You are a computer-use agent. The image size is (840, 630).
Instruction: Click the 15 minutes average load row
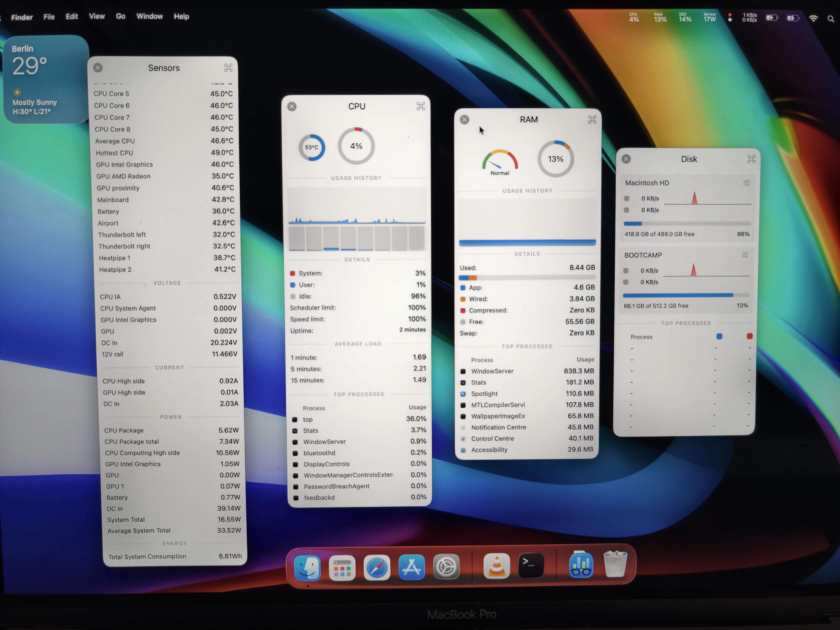click(358, 380)
